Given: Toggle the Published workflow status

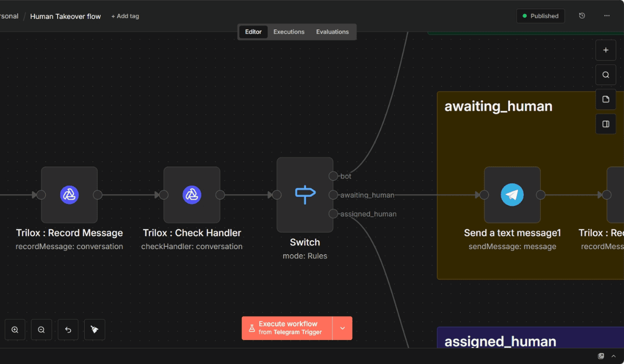Looking at the screenshot, I should (x=540, y=16).
